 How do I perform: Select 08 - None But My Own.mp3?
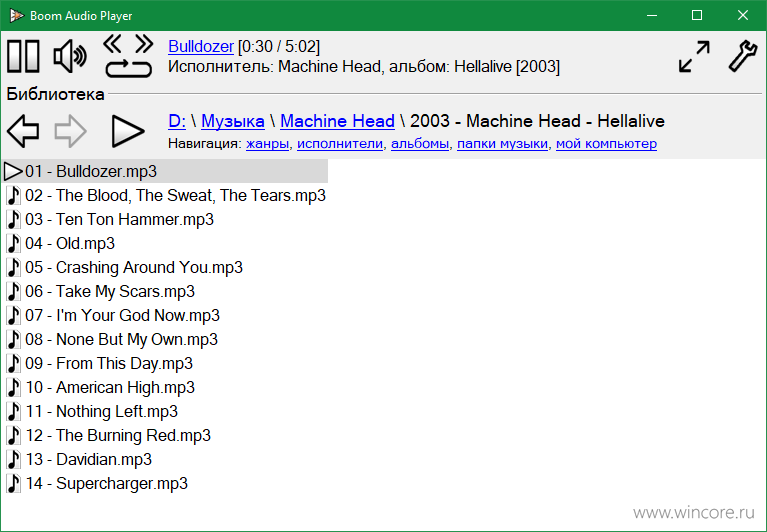112,339
